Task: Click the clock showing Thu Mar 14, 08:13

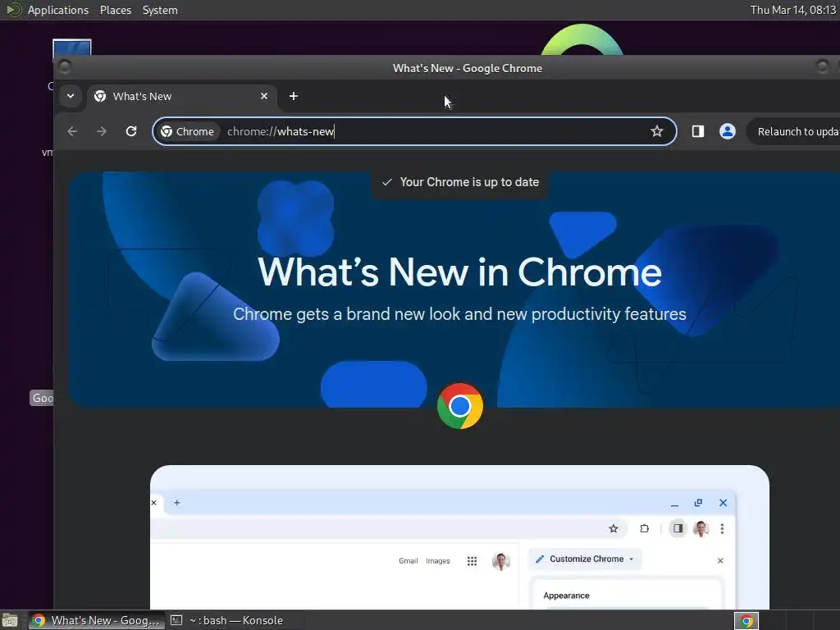Action: [x=793, y=10]
